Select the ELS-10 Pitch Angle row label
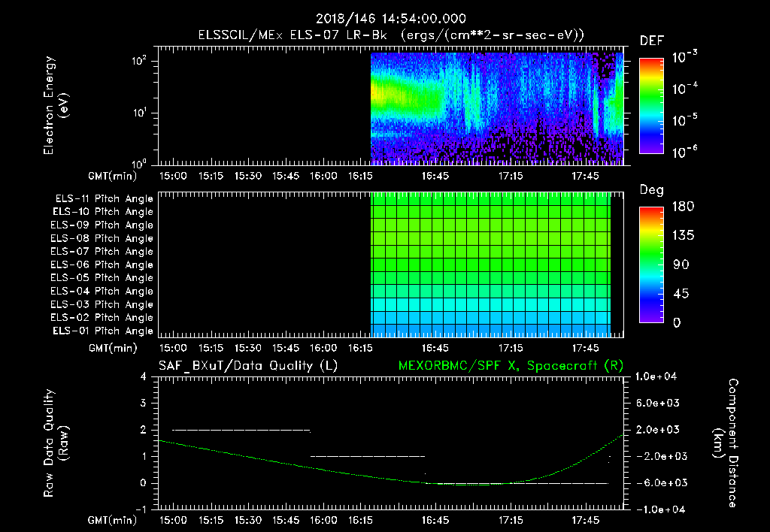The height and width of the screenshot is (532, 770). click(103, 212)
